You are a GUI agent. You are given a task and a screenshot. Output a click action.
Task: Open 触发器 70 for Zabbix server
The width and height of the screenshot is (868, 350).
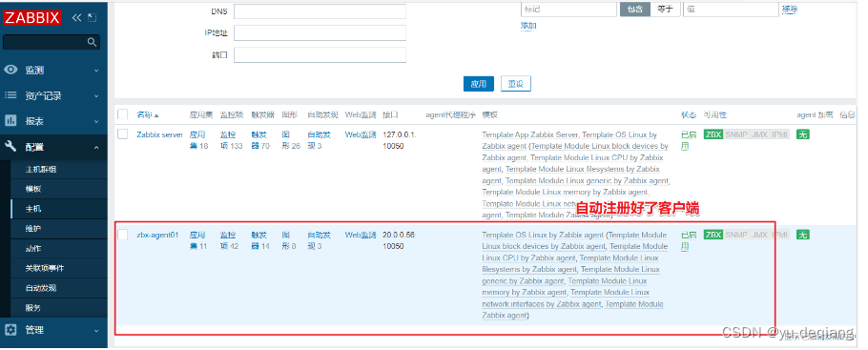click(x=260, y=140)
